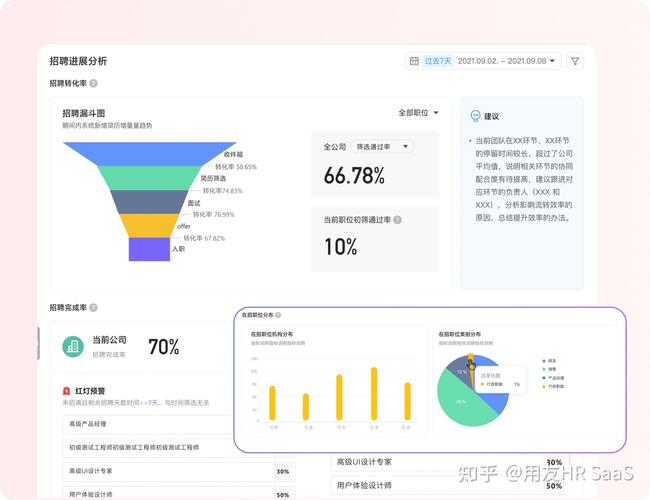Click the 66.78% pass rate value
The image size is (650, 500).
click(x=354, y=175)
